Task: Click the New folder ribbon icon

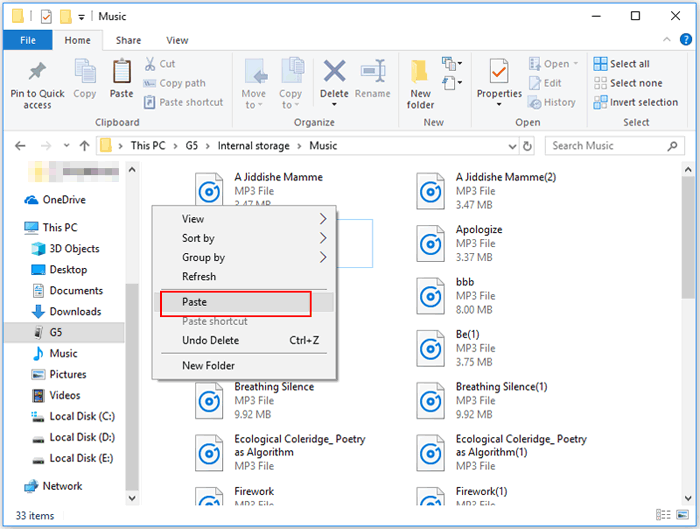Action: click(x=421, y=74)
